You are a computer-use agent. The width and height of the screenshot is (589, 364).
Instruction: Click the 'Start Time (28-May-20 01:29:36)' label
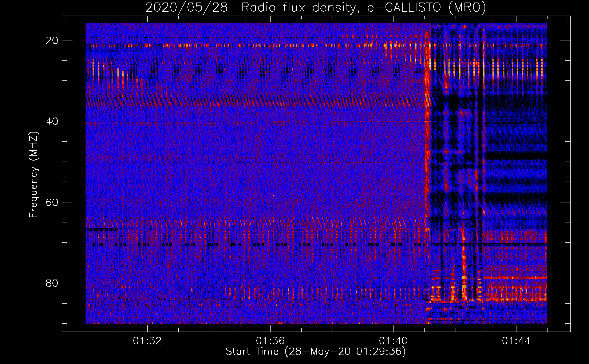click(316, 352)
